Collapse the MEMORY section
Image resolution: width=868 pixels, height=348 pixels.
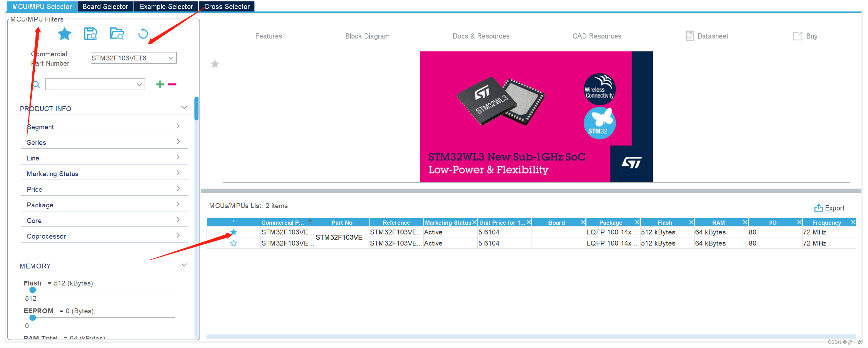tap(184, 265)
